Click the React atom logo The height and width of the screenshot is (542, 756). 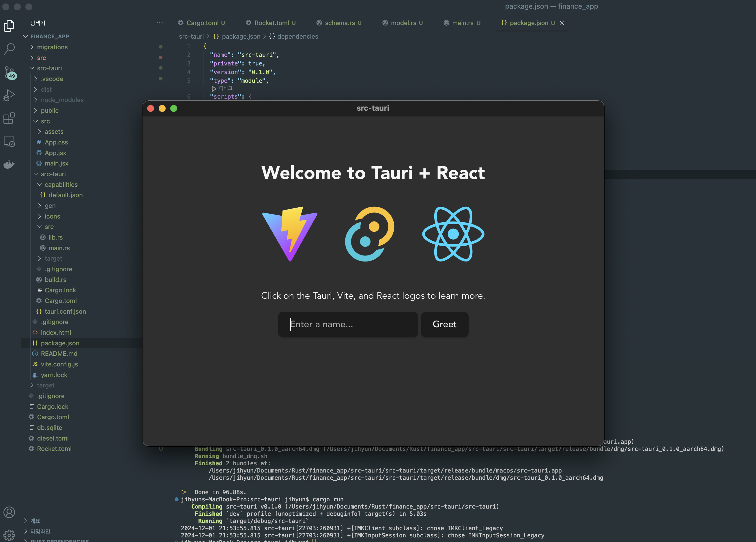click(453, 234)
